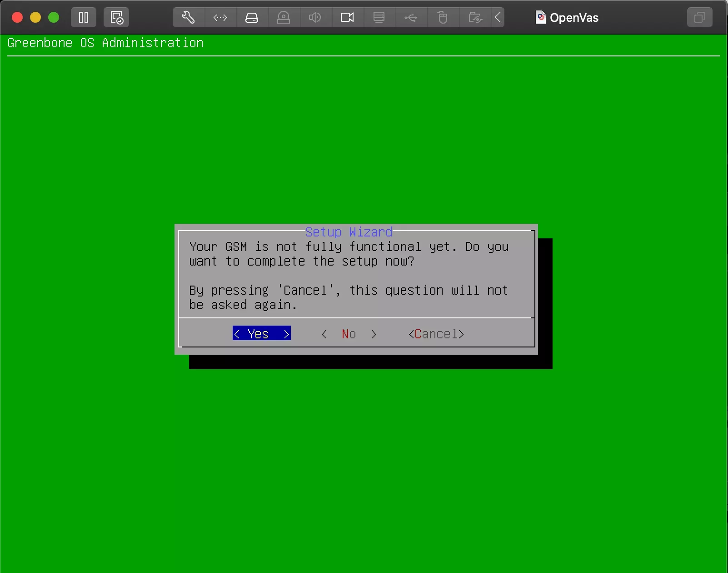Click the network adapter arrows icon

tap(220, 18)
